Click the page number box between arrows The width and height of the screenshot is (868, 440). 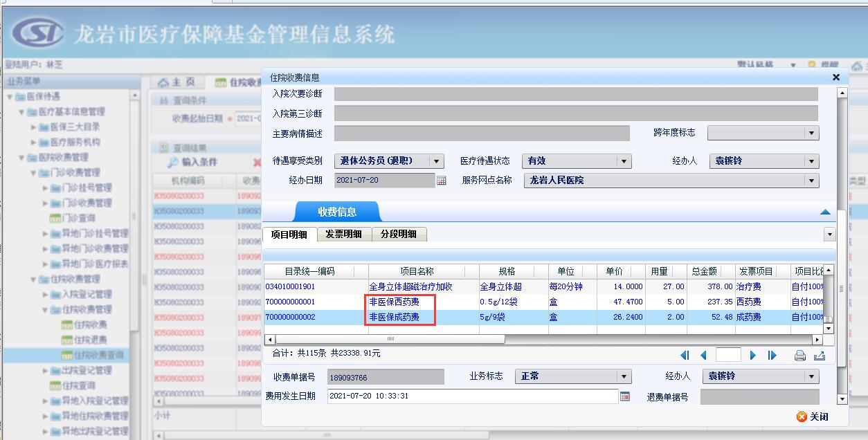coord(728,356)
